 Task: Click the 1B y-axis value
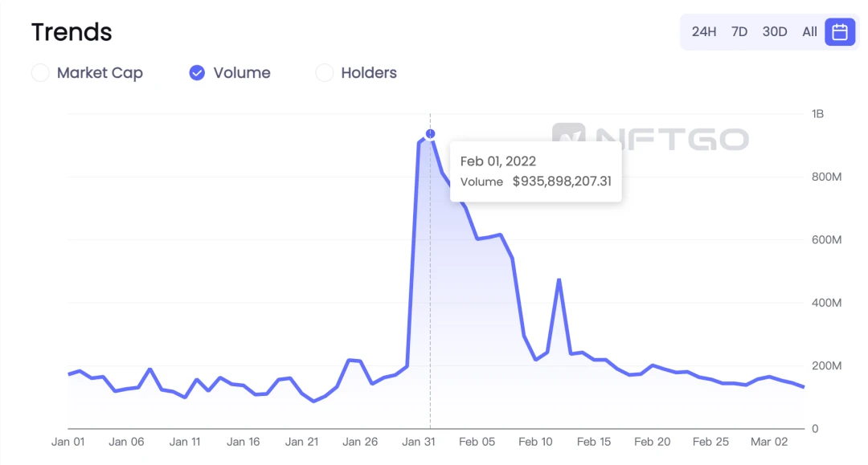817,114
